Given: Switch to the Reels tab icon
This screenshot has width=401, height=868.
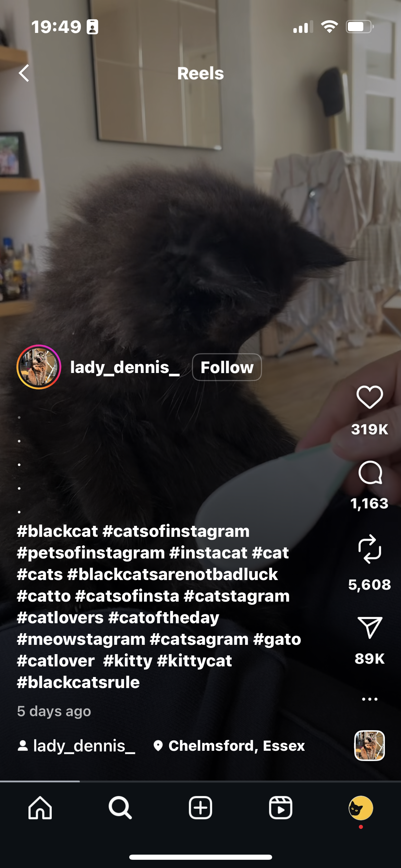Looking at the screenshot, I should click(x=280, y=808).
